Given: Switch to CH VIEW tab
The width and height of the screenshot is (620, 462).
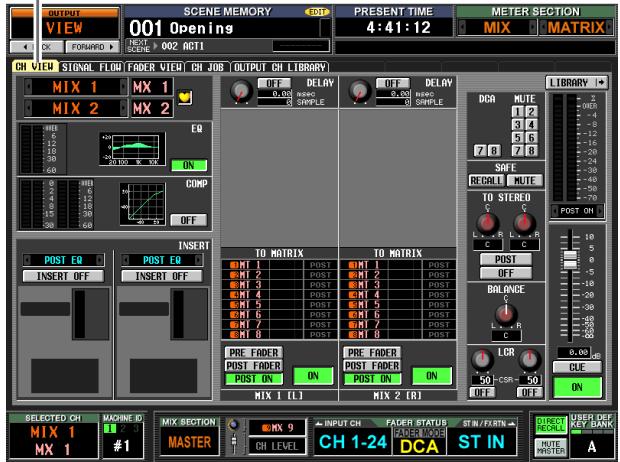Looking at the screenshot, I should click(35, 66).
